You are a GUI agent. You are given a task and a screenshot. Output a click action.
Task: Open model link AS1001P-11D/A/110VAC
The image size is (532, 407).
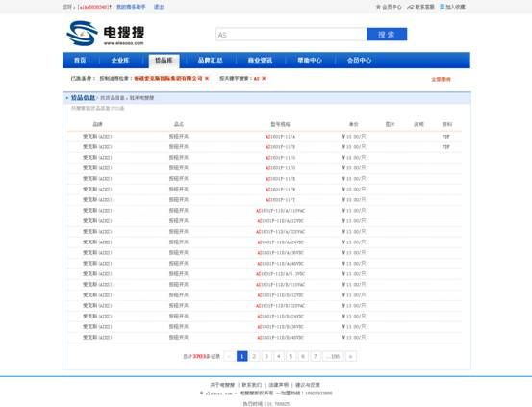pos(280,211)
